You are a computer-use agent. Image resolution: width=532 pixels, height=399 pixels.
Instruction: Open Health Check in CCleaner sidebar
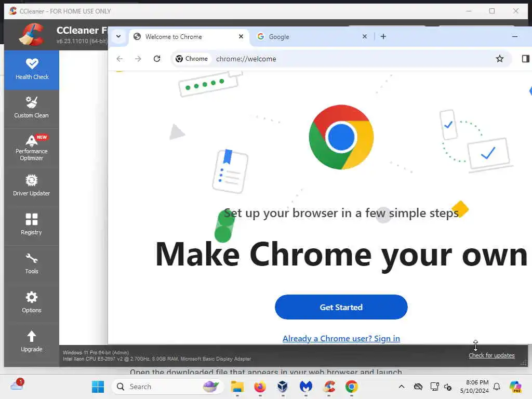[x=32, y=70]
